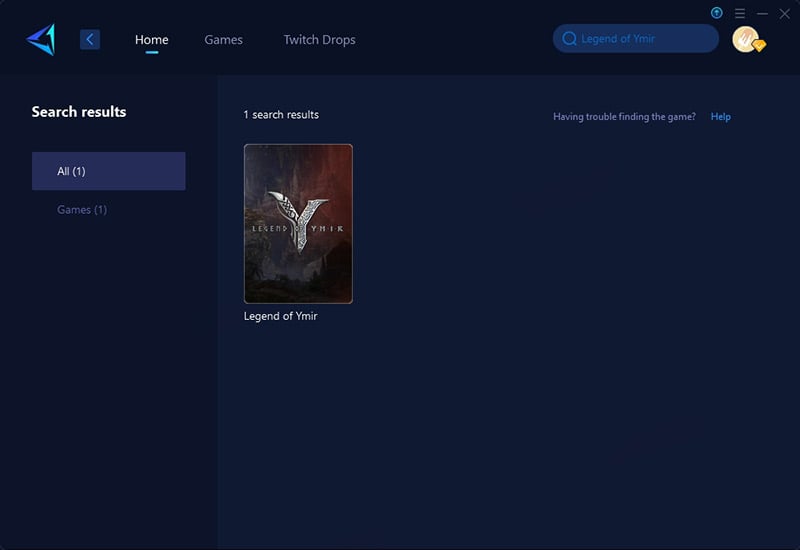Switch to the Games tab

point(223,39)
